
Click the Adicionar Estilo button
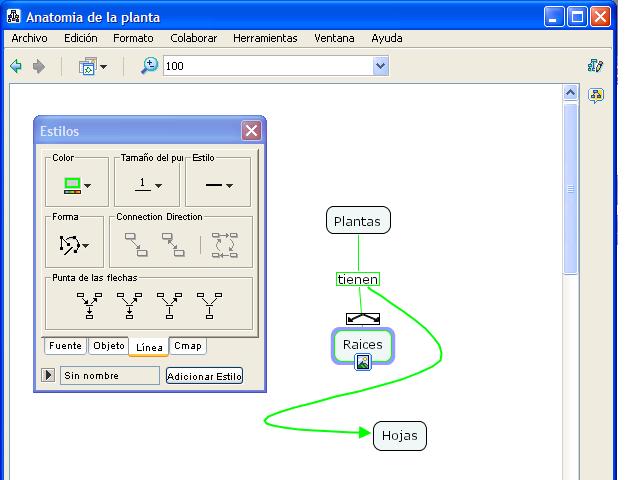(x=204, y=376)
